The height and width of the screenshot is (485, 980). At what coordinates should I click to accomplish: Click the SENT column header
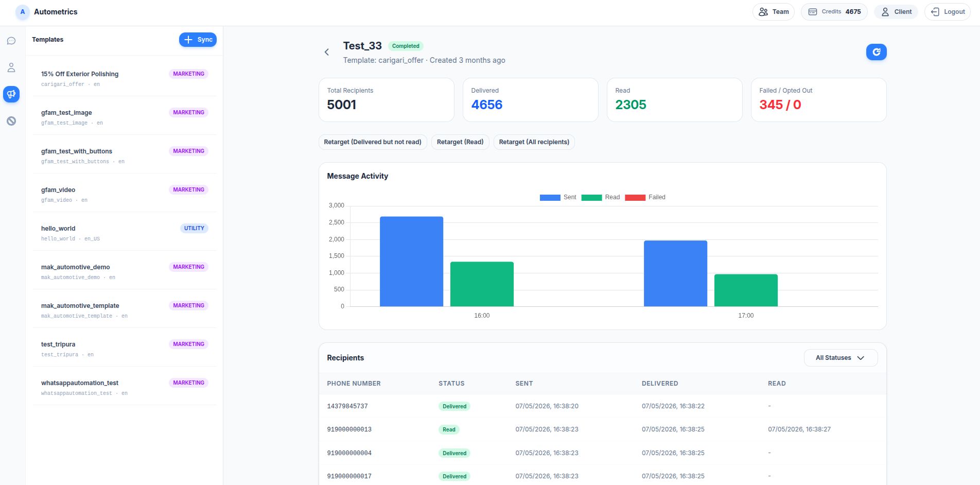524,384
